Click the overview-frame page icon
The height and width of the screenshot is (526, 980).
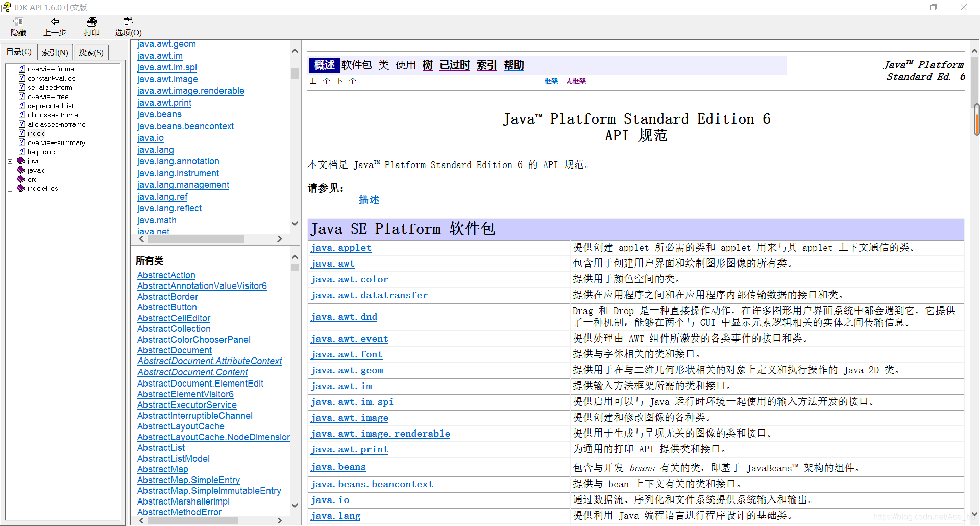22,69
